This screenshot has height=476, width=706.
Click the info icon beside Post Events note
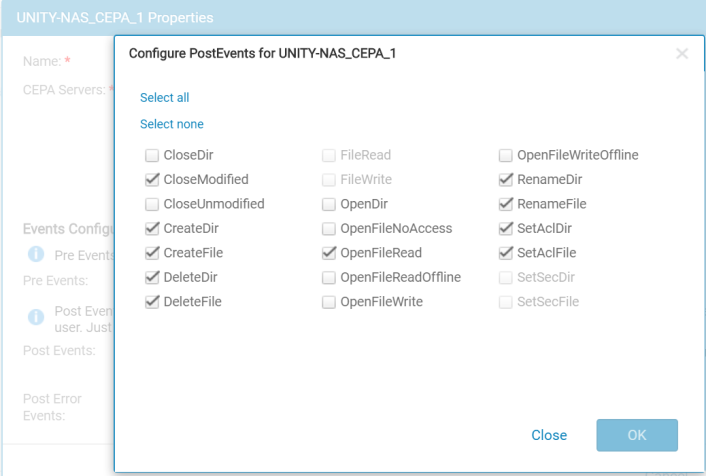(x=36, y=317)
